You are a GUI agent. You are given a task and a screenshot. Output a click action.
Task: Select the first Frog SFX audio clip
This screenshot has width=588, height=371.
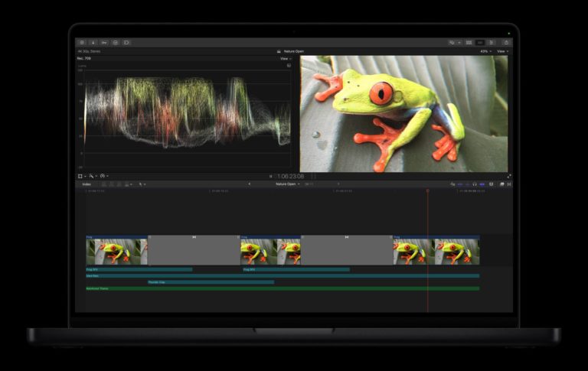point(139,269)
